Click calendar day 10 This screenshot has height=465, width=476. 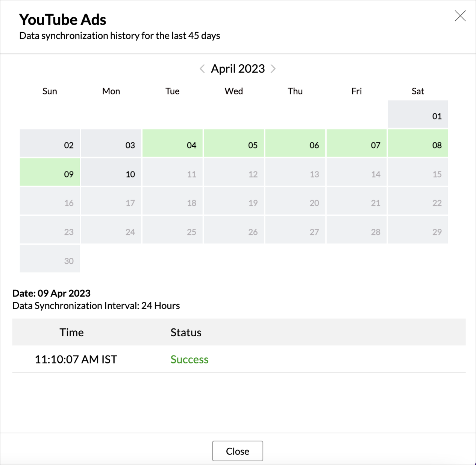(111, 172)
